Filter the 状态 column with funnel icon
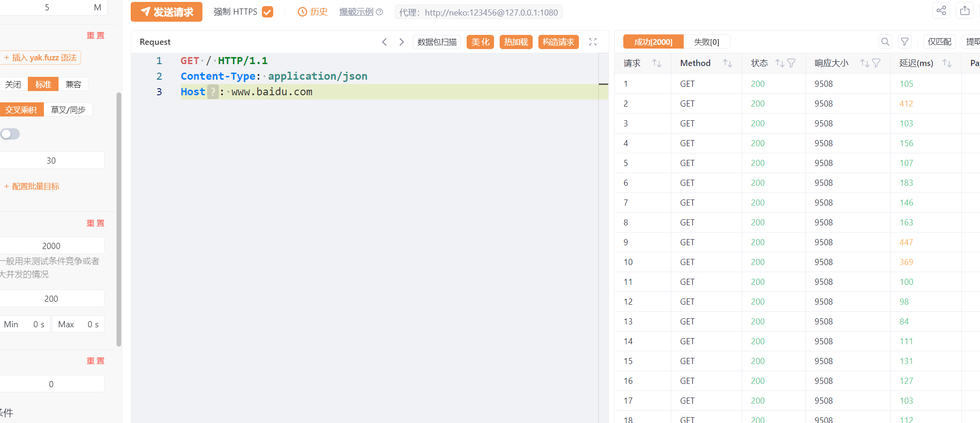 pos(791,63)
